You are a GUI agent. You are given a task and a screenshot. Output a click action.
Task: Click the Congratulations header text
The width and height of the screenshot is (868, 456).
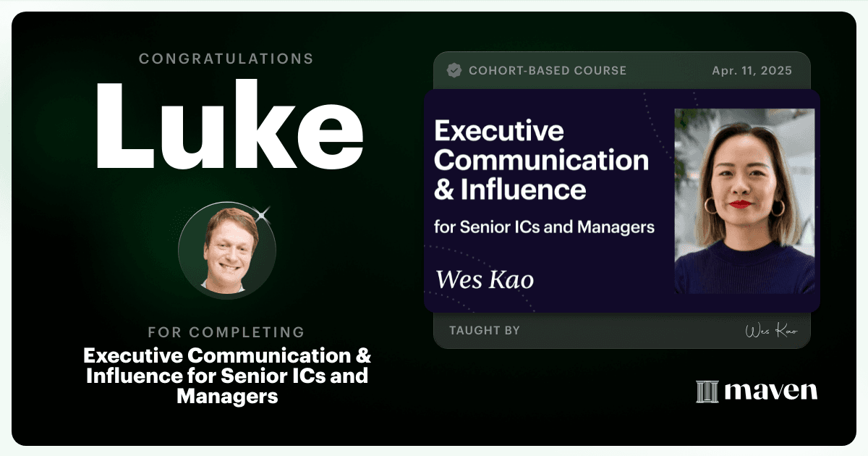(226, 59)
